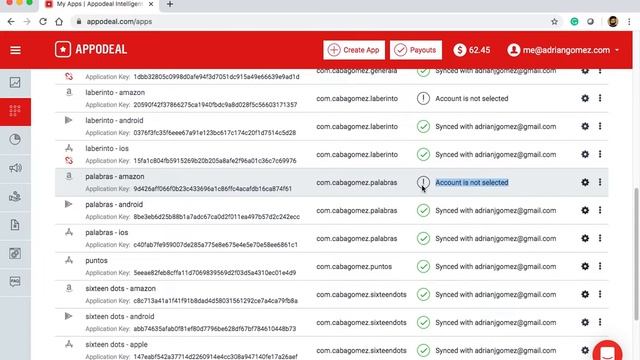Open more options for palabras - android

[x=600, y=211]
